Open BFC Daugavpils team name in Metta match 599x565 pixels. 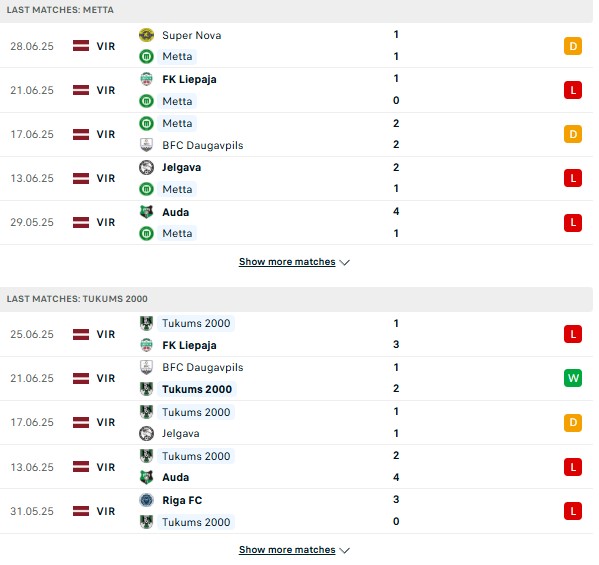pyautogui.click(x=202, y=145)
